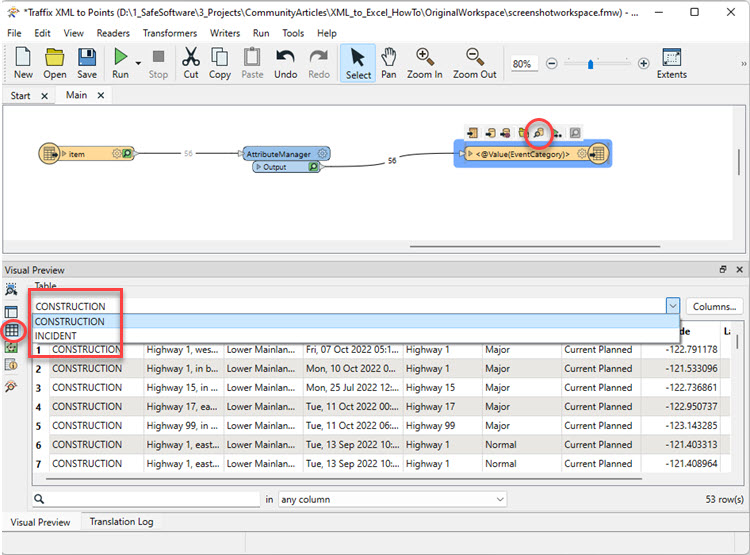
Task: Click the Redo toolbar icon
Action: 319,63
